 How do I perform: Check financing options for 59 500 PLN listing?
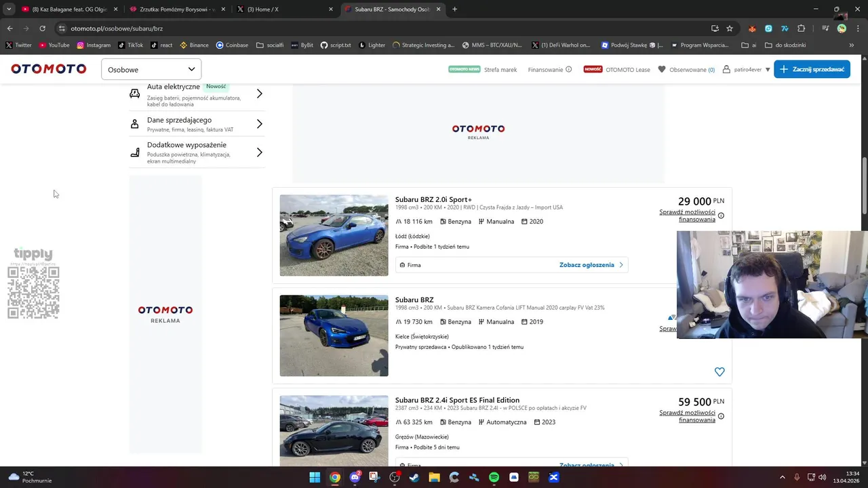[687, 416]
